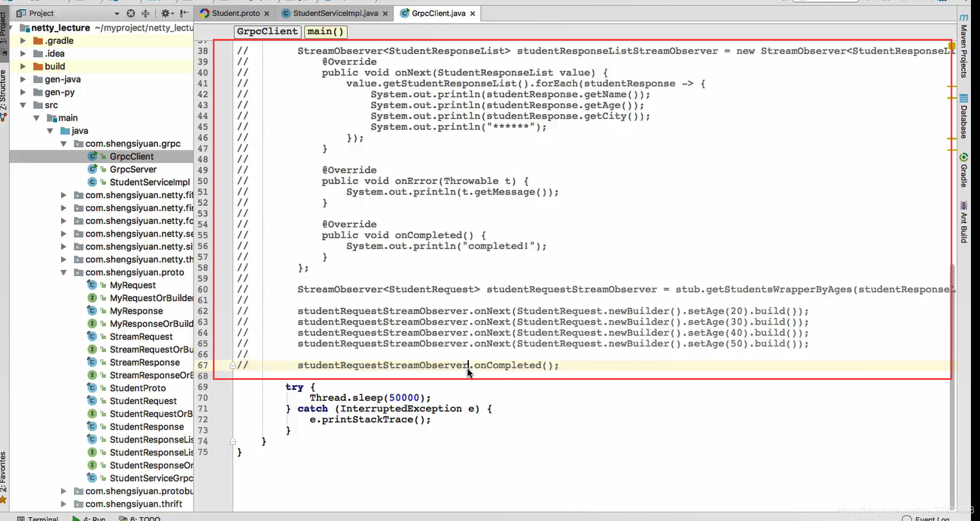Click the StudentRequest class icon
Screen dimensions: 980x521
click(x=92, y=401)
